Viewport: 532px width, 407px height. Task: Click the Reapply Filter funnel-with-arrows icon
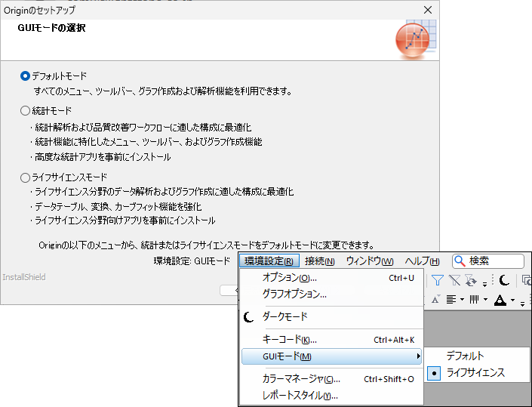pos(471,280)
